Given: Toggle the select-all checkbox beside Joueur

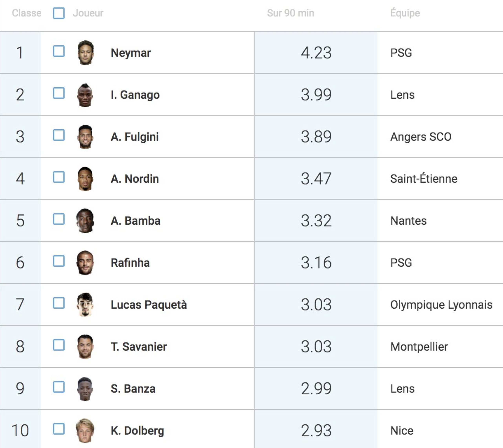Looking at the screenshot, I should click(59, 13).
